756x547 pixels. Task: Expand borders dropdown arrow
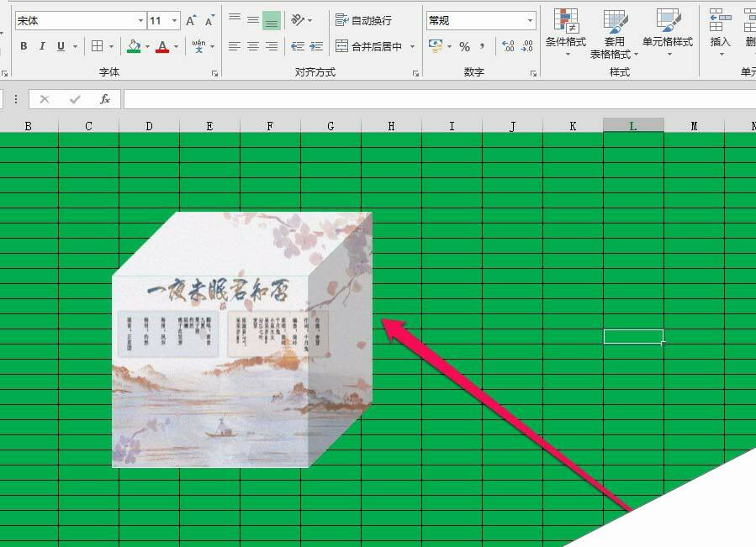[x=111, y=47]
